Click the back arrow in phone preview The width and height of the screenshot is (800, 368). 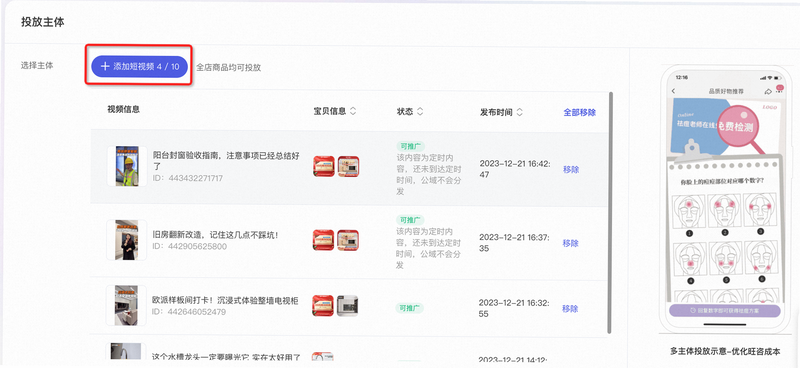(673, 91)
